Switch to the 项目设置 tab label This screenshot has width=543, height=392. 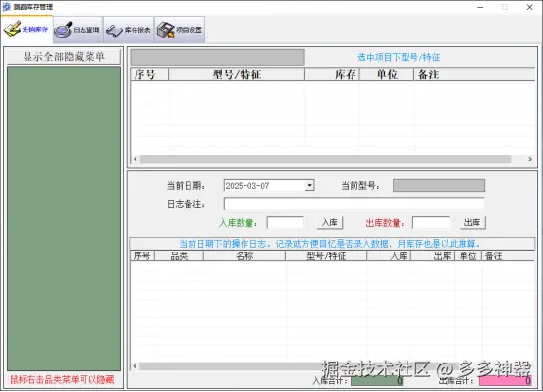tap(189, 30)
